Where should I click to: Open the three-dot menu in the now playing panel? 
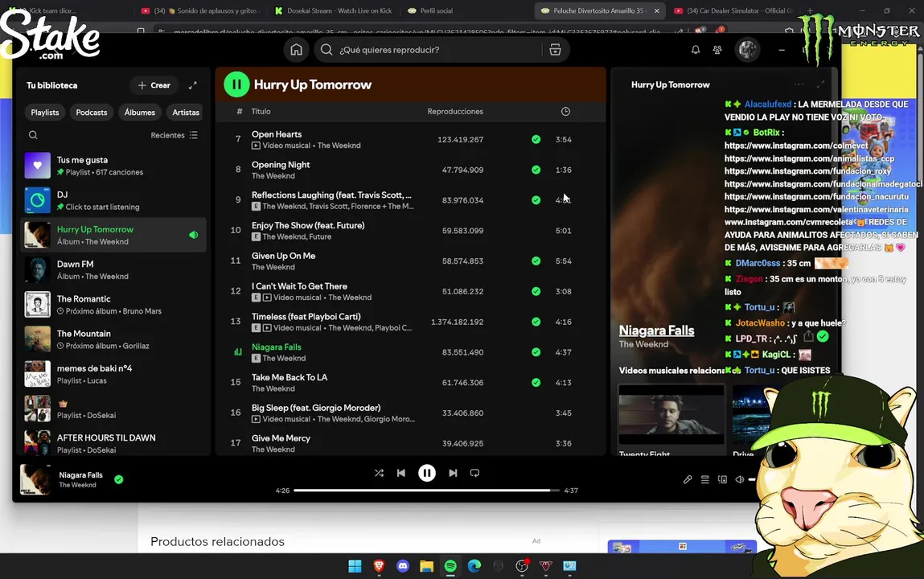pyautogui.click(x=799, y=84)
